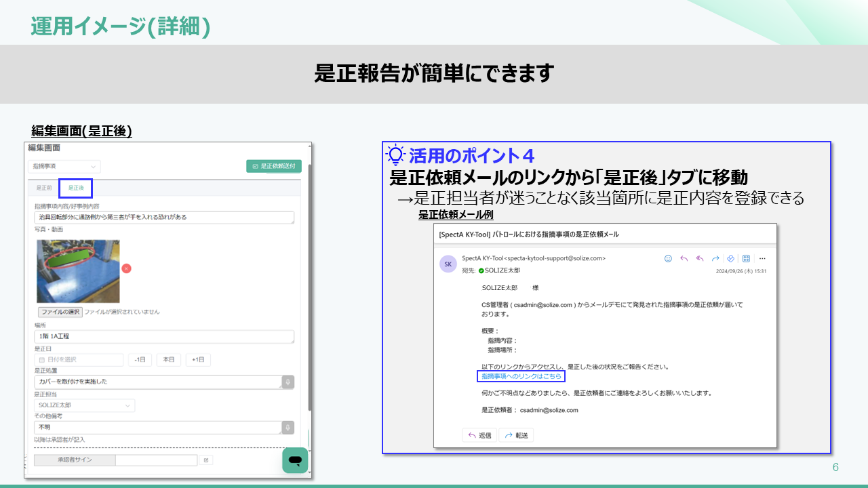Image resolution: width=868 pixels, height=488 pixels.
Task: Expand the 是正担当 SOLIZE太郎 dropdown
Action: point(84,405)
